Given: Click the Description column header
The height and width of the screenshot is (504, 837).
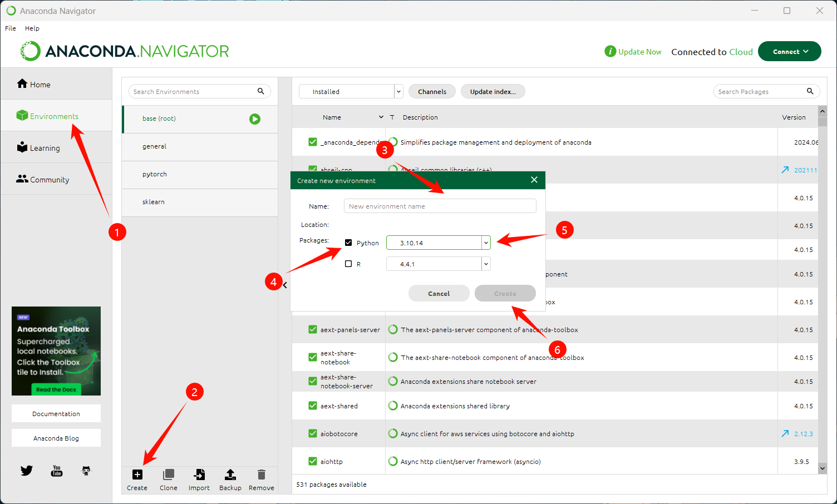Looking at the screenshot, I should [420, 117].
